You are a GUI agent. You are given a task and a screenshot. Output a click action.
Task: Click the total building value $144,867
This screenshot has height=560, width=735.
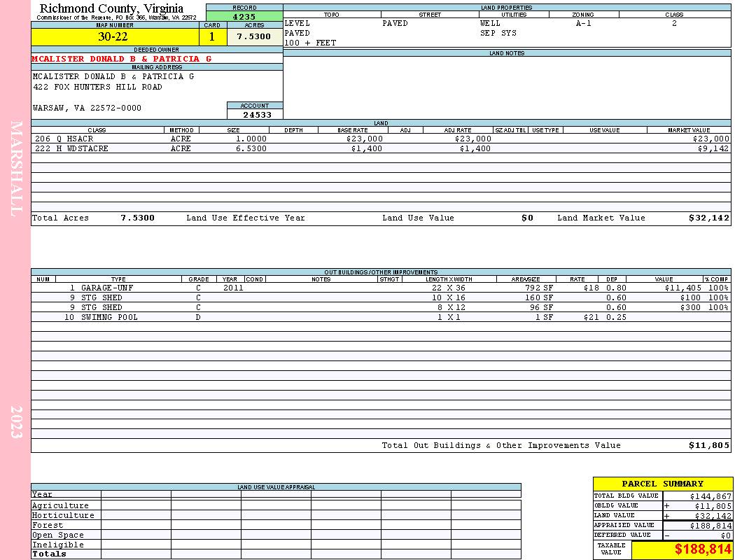[x=710, y=496]
